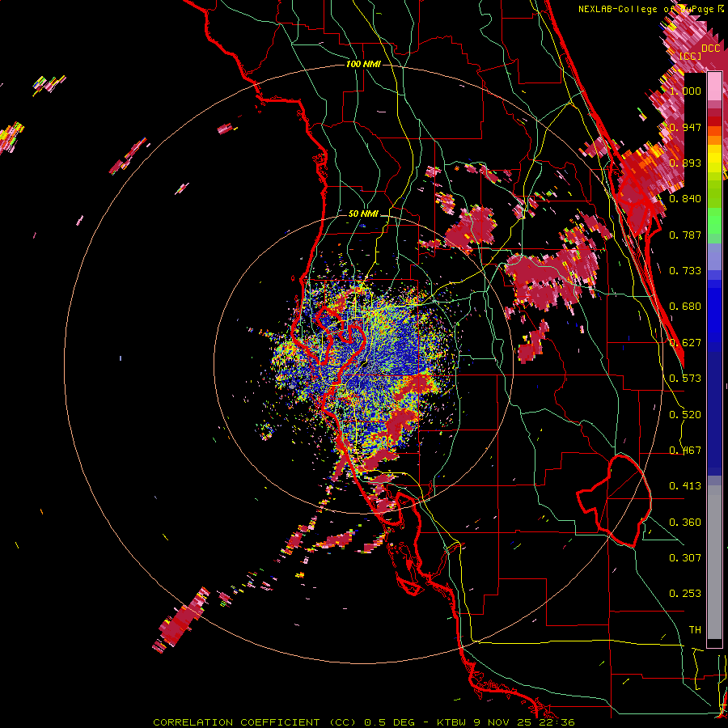Select the 0.787 scale value
This screenshot has width=728, height=728.
click(685, 235)
